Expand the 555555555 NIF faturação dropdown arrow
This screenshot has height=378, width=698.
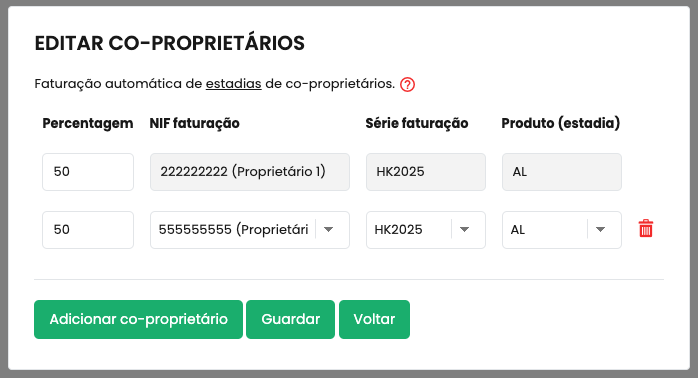[329, 230]
